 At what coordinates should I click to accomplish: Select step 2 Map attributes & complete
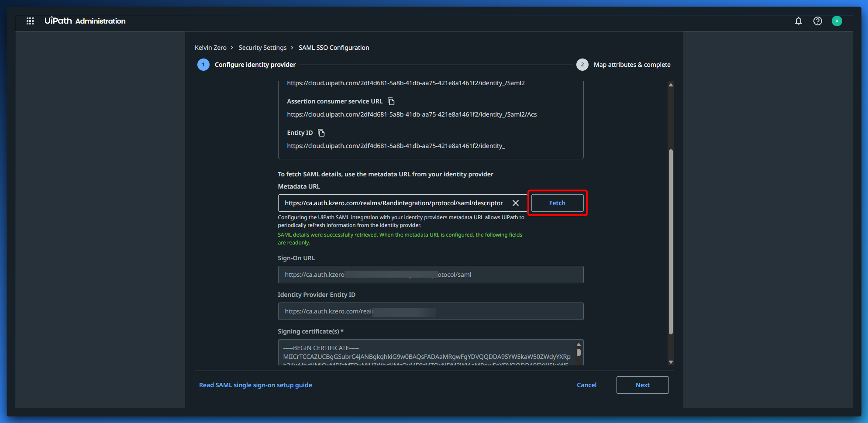click(623, 65)
